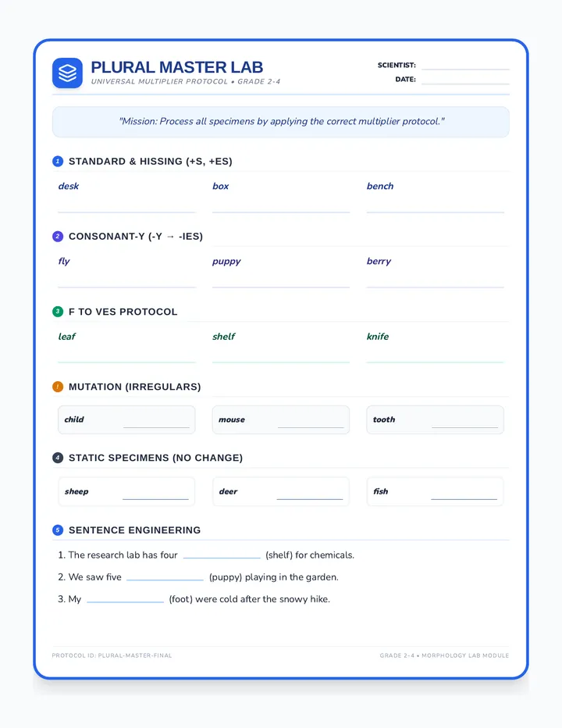Click the answer line under berry

pyautogui.click(x=435, y=287)
